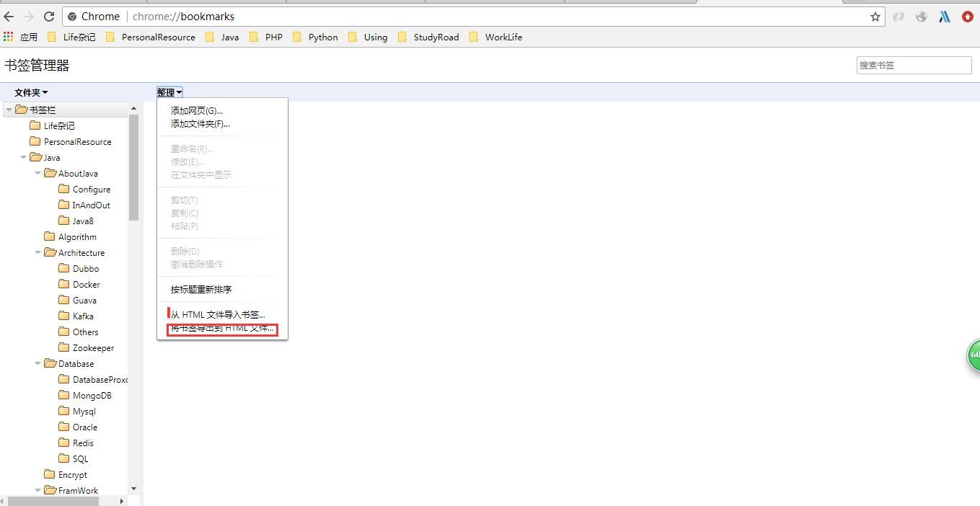The width and height of the screenshot is (980, 506).
Task: Click the 搜索书签 search field
Action: (914, 65)
